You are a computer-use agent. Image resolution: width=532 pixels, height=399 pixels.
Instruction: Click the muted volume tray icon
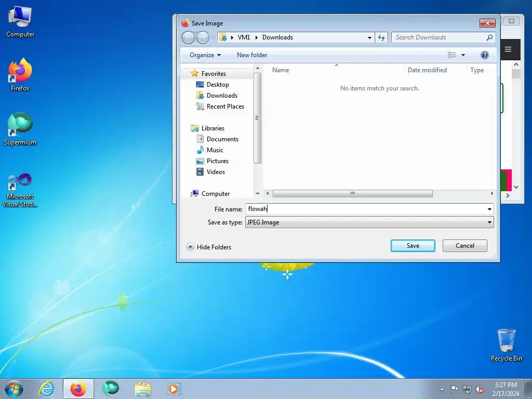coord(480,389)
